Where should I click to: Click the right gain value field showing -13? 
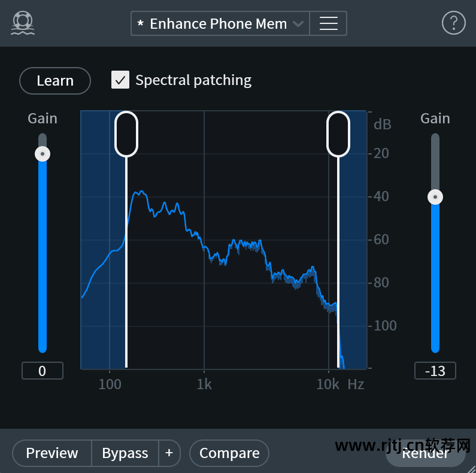point(435,371)
